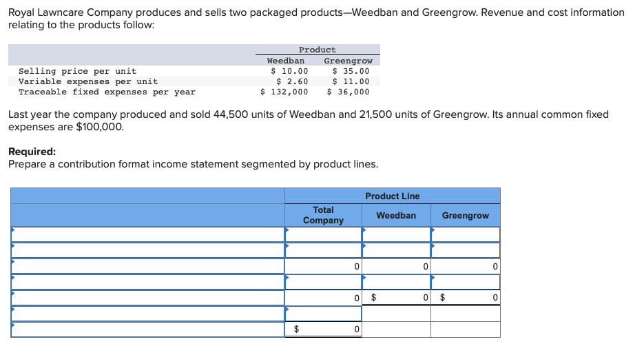Click the Weedban column header in answer table
Viewport: 644px width, 344px height.
point(396,215)
